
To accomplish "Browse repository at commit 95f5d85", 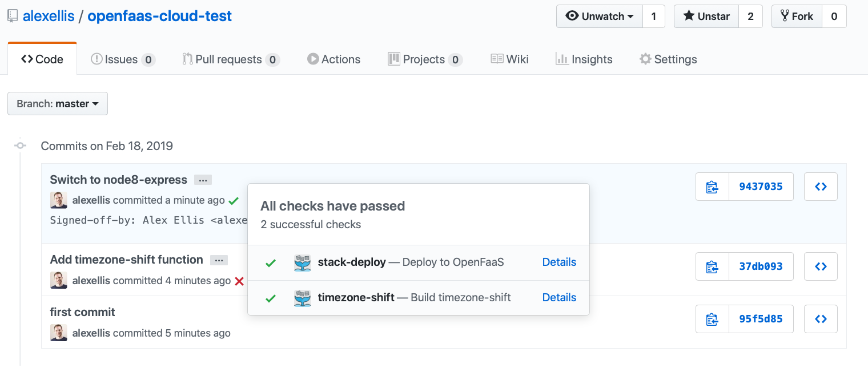I will click(821, 319).
